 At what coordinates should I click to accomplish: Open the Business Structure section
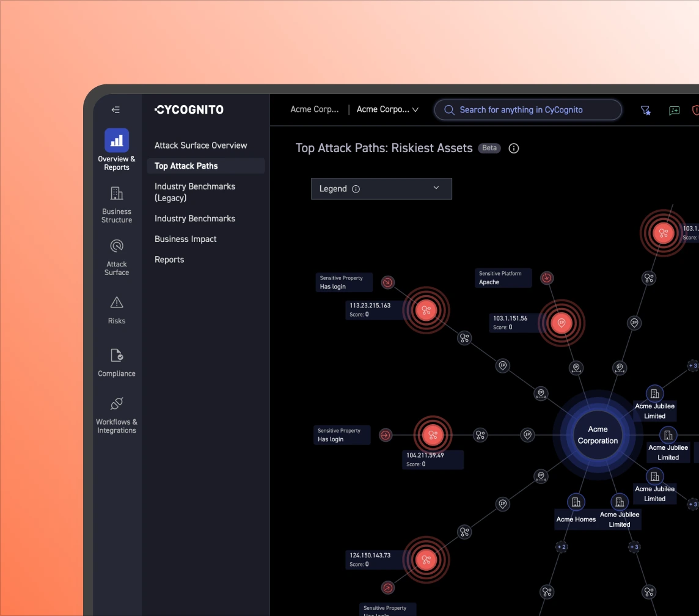[x=117, y=194]
